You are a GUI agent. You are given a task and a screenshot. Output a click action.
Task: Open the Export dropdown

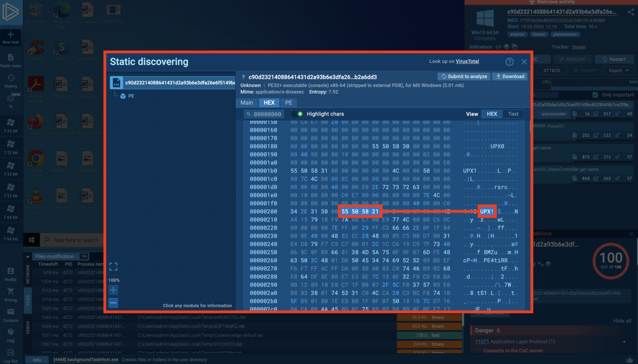618,71
